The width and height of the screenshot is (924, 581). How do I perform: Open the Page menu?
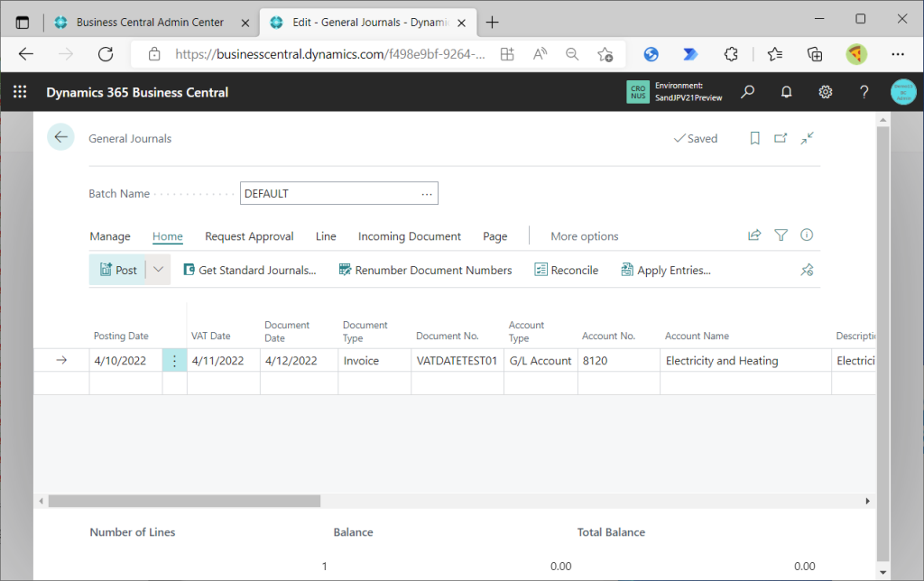coord(495,236)
